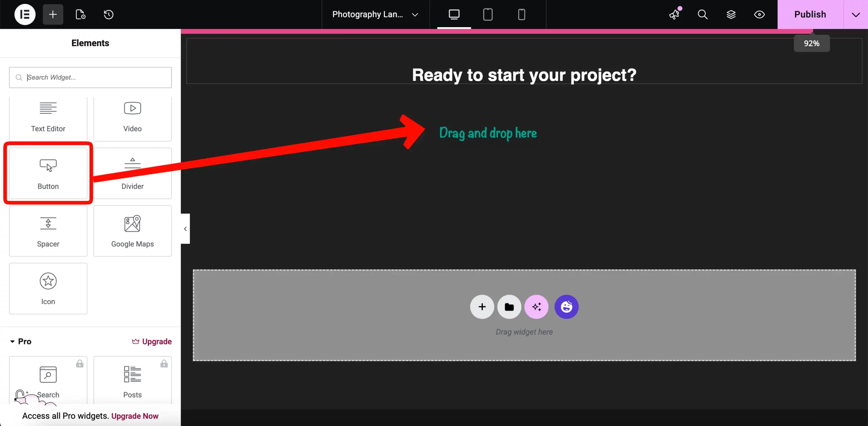Open the Publish options arrow
This screenshot has height=426, width=868.
click(855, 14)
